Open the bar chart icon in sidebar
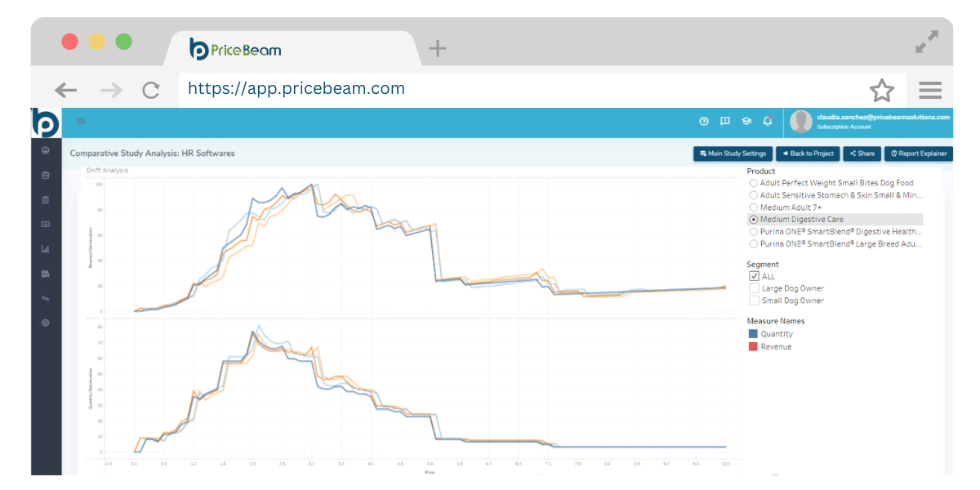This screenshot has width=980, height=490. [x=46, y=249]
